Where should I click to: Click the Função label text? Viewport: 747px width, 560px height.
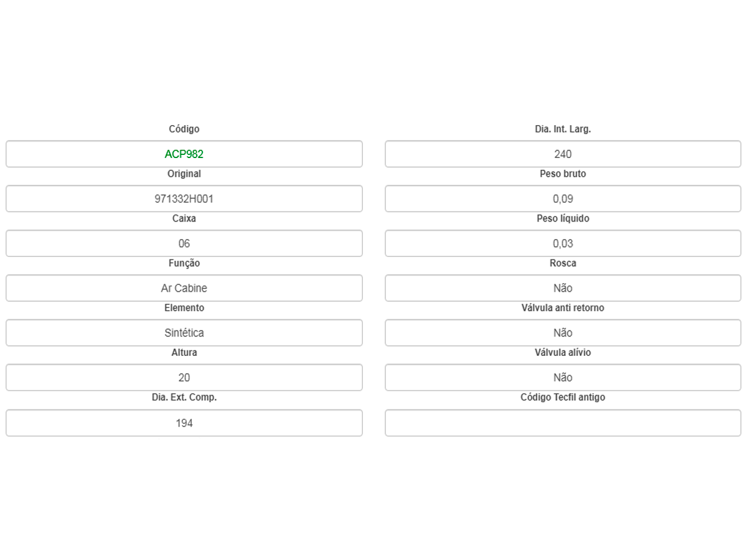184,264
